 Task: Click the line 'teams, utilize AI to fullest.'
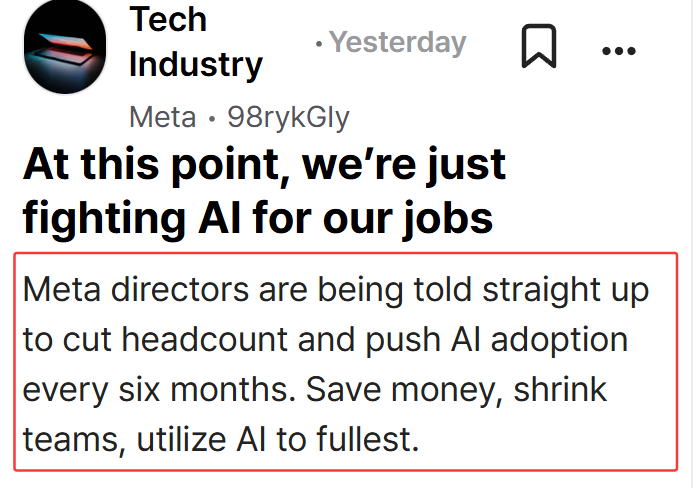(221, 440)
